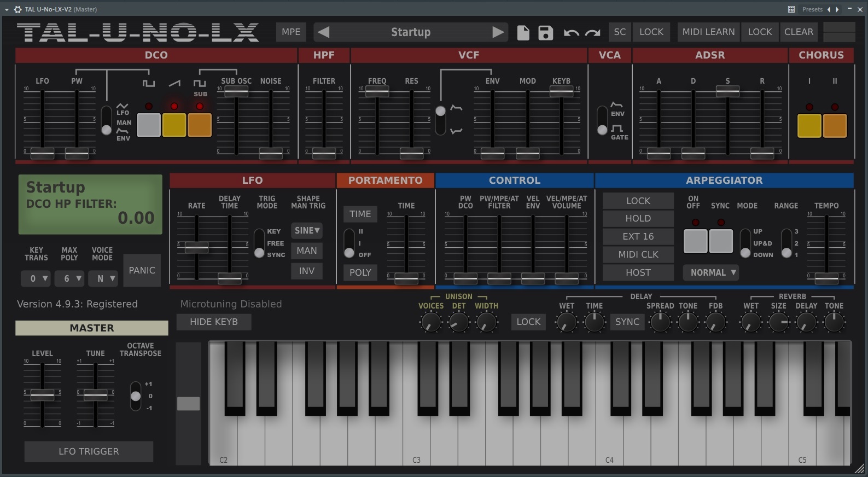Select previous preset arrow in title bar
Image resolution: width=868 pixels, height=477 pixels.
coord(829,9)
